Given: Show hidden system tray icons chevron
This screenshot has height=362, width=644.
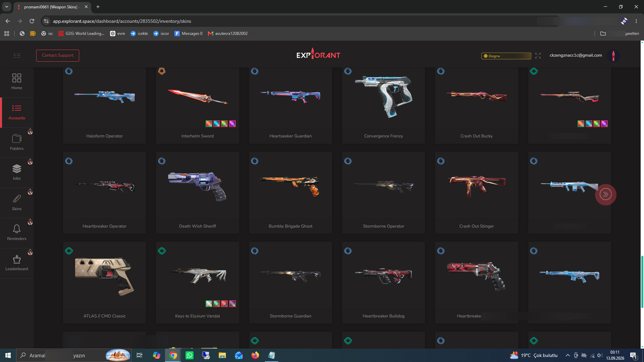Looking at the screenshot, I should point(568,355).
